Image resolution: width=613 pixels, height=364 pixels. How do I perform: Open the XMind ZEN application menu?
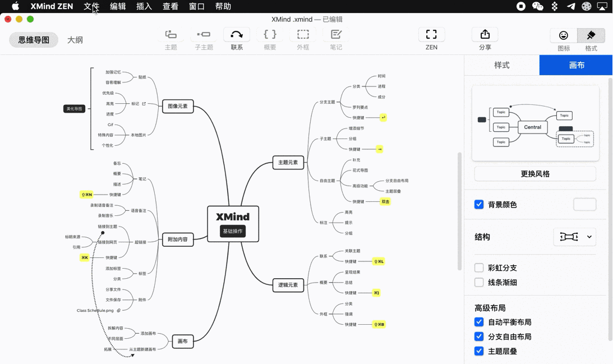tap(52, 6)
